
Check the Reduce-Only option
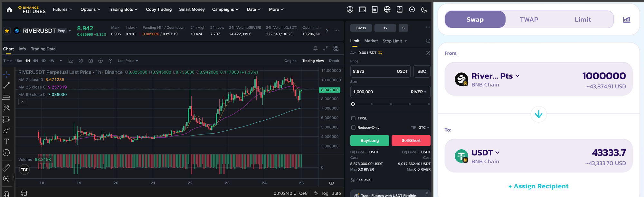coord(353,128)
